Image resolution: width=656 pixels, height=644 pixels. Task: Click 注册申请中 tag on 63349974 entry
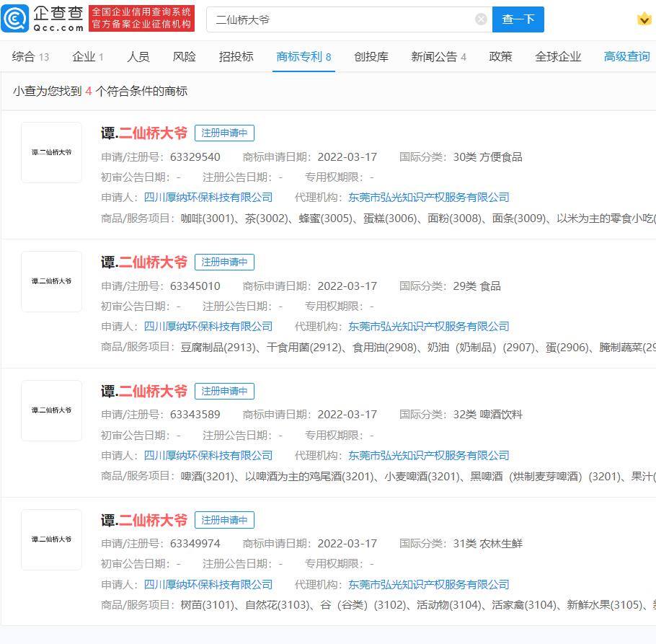click(224, 520)
